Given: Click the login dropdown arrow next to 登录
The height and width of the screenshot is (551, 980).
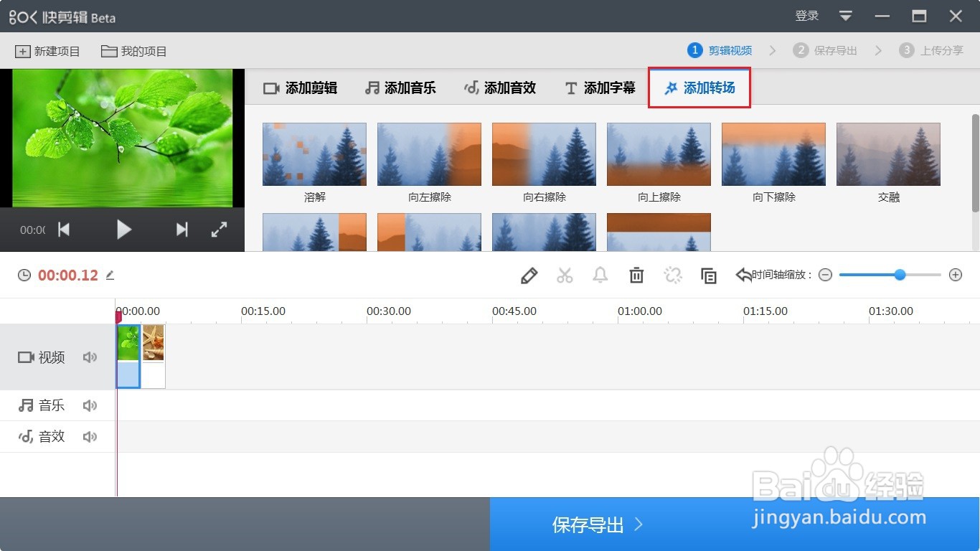Looking at the screenshot, I should coord(845,16).
